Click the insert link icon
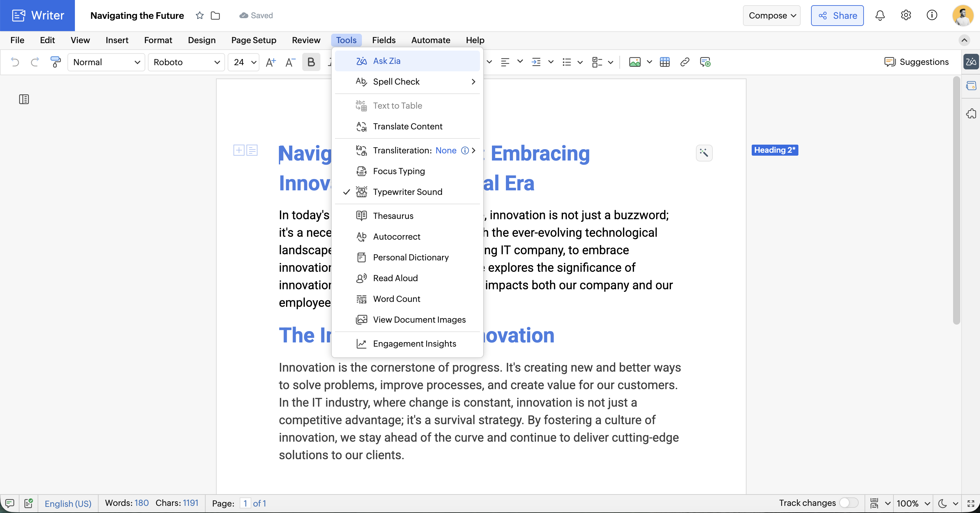The width and height of the screenshot is (980, 513). [684, 62]
